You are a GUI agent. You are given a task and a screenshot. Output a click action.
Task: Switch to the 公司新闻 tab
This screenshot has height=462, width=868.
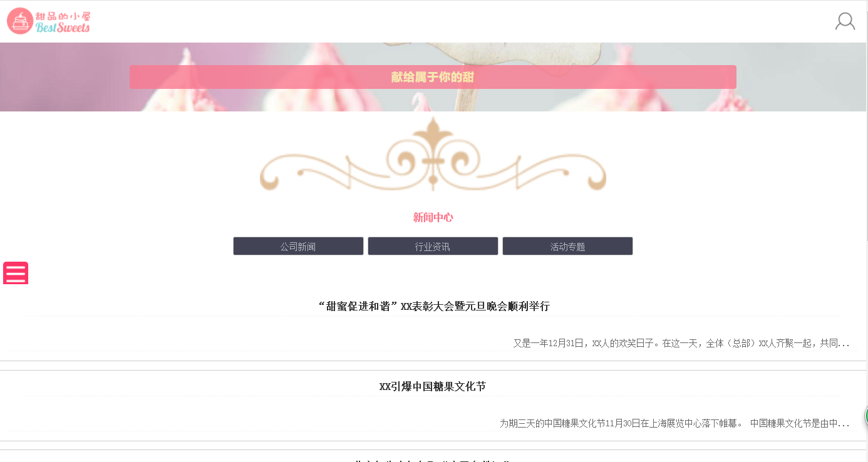coord(298,246)
